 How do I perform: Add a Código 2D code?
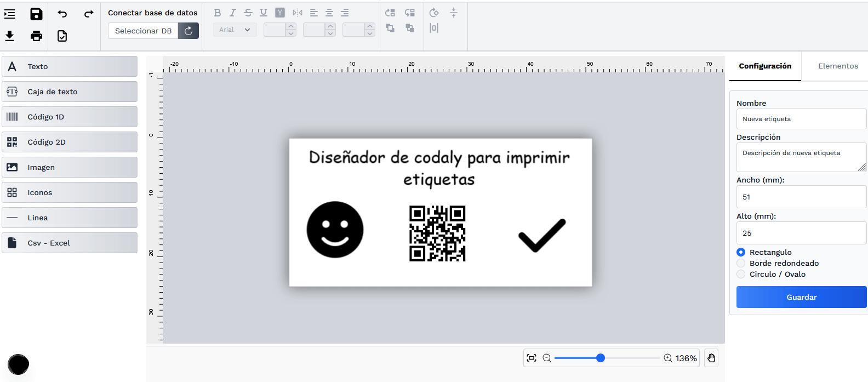click(x=70, y=142)
